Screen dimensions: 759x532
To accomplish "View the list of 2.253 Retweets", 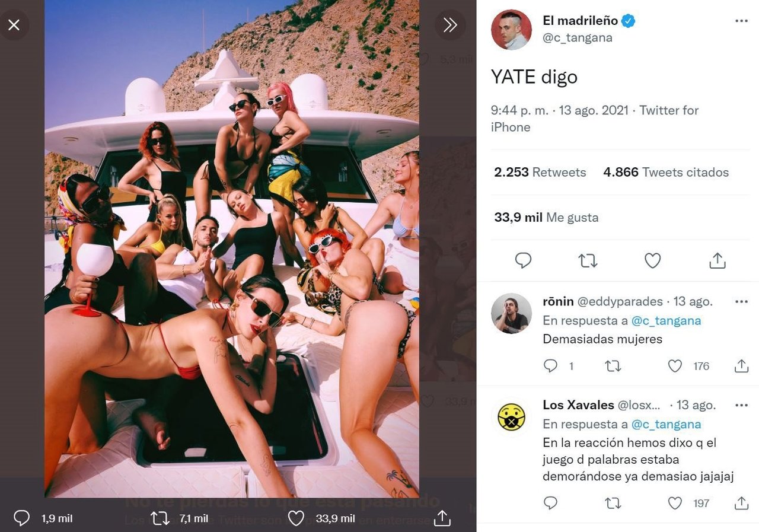I will coord(540,173).
